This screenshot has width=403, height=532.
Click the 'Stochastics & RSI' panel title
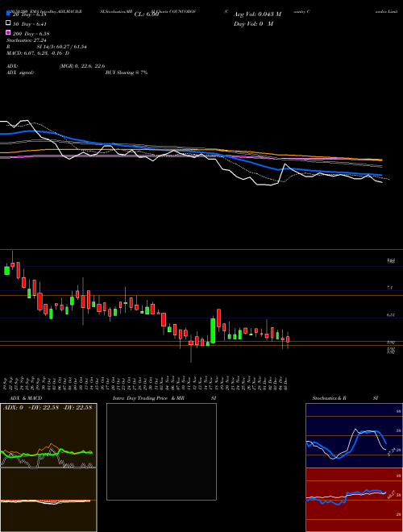point(345,398)
